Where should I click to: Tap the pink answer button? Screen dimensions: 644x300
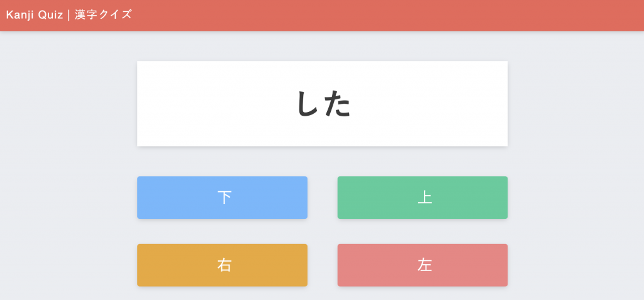[x=422, y=265]
